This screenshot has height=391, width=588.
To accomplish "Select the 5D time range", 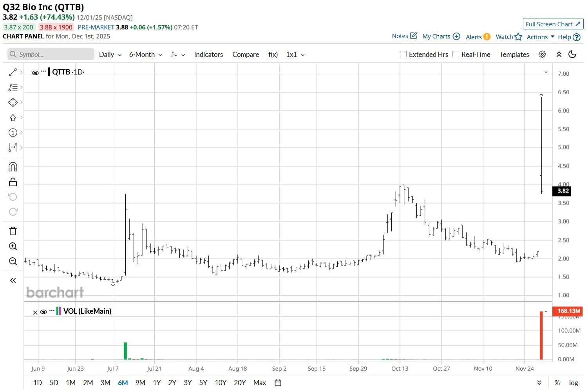I will click(54, 383).
